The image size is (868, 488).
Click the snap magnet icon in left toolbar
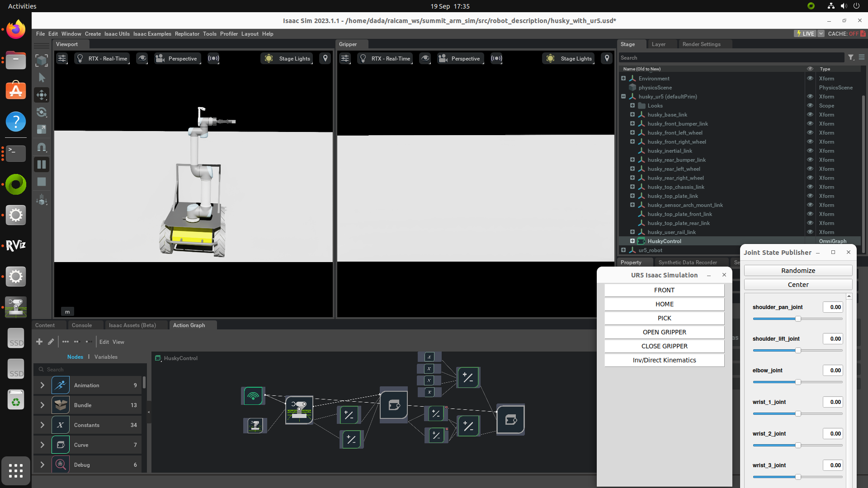coord(42,147)
